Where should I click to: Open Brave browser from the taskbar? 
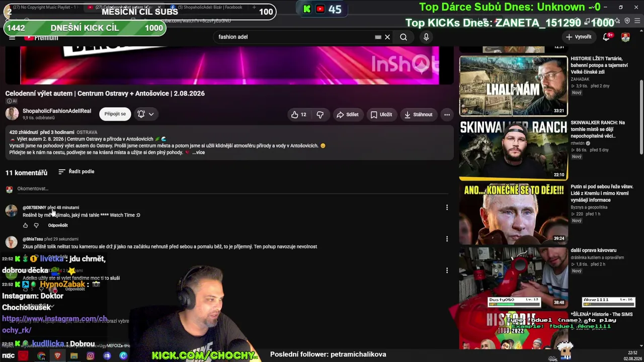(x=57, y=356)
